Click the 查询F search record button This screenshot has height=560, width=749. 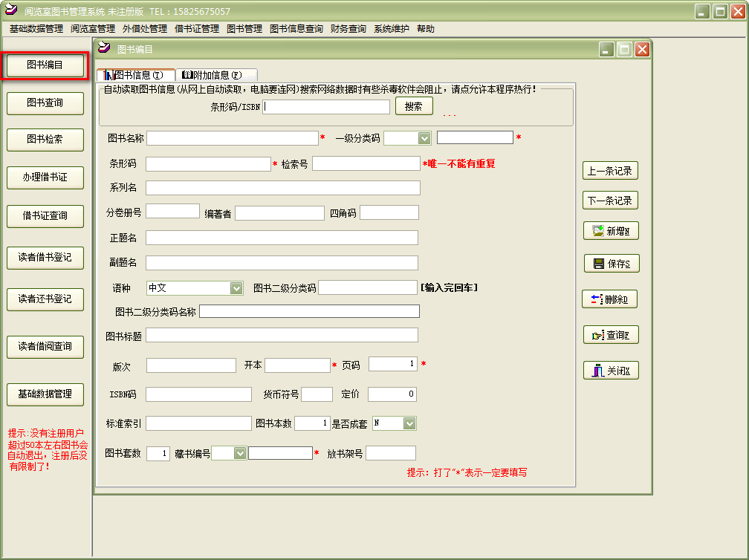pos(611,335)
